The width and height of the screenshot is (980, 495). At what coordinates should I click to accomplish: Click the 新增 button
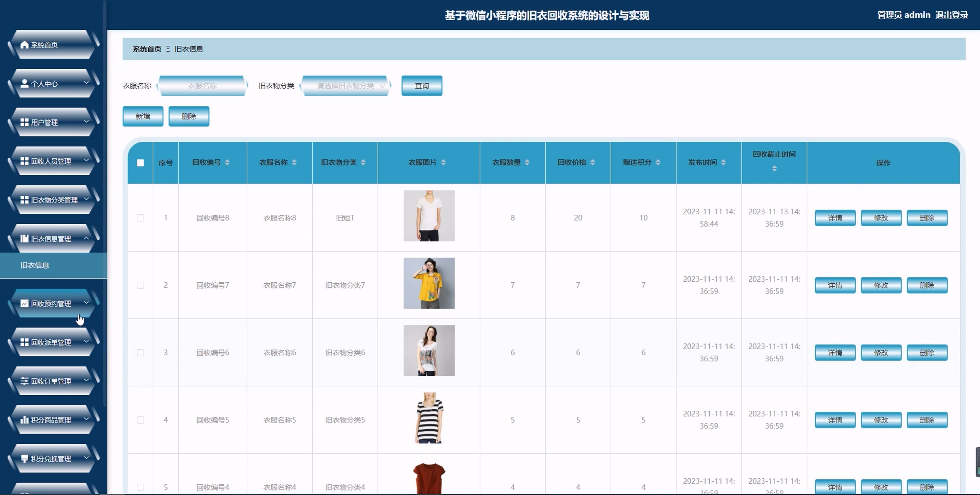coord(143,116)
